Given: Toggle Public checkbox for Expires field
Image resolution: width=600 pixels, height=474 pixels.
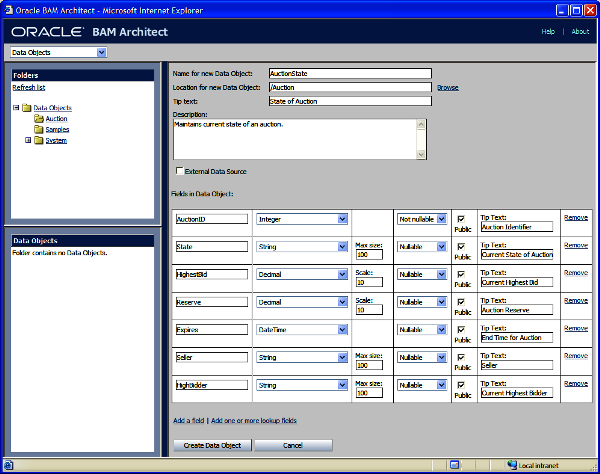Looking at the screenshot, I should [461, 329].
